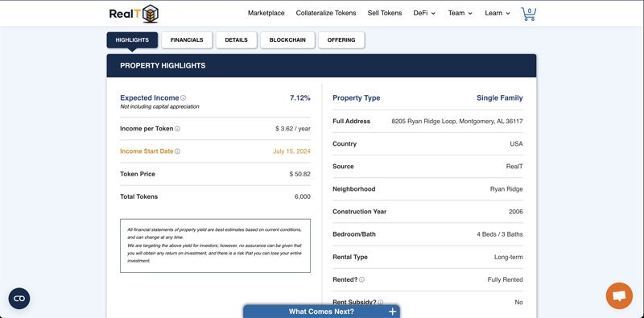Click the 4 Beds / 3 Baths value
This screenshot has height=318, width=644.
click(x=500, y=234)
